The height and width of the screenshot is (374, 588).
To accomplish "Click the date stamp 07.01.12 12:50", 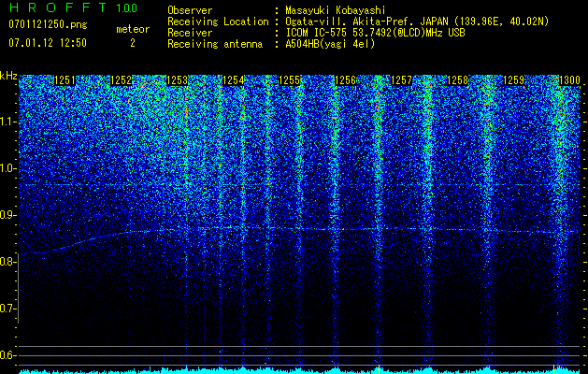I will [48, 43].
